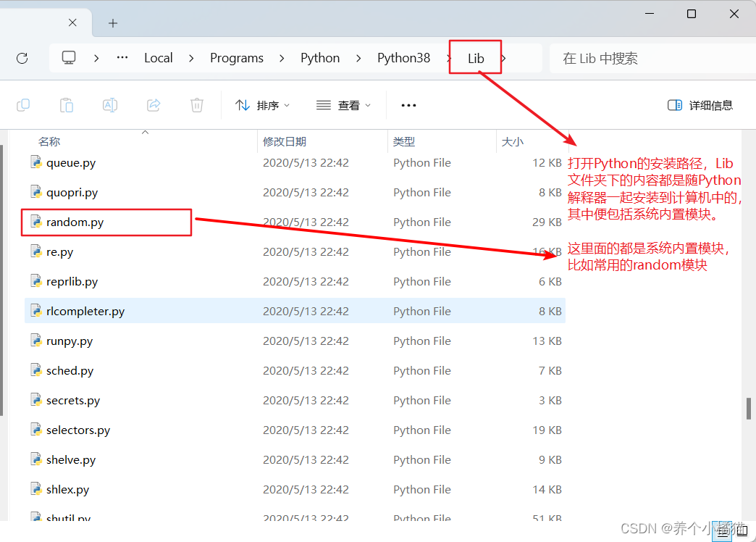This screenshot has width=756, height=542.
Task: Click the Share toolbar icon
Action: (154, 105)
